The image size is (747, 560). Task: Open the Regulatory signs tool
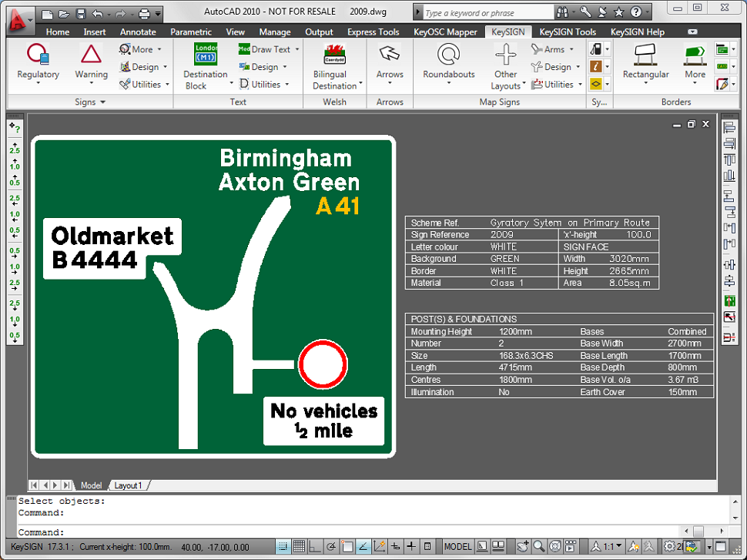click(x=38, y=65)
